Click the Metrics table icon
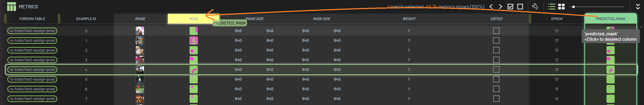 (x=11, y=6)
